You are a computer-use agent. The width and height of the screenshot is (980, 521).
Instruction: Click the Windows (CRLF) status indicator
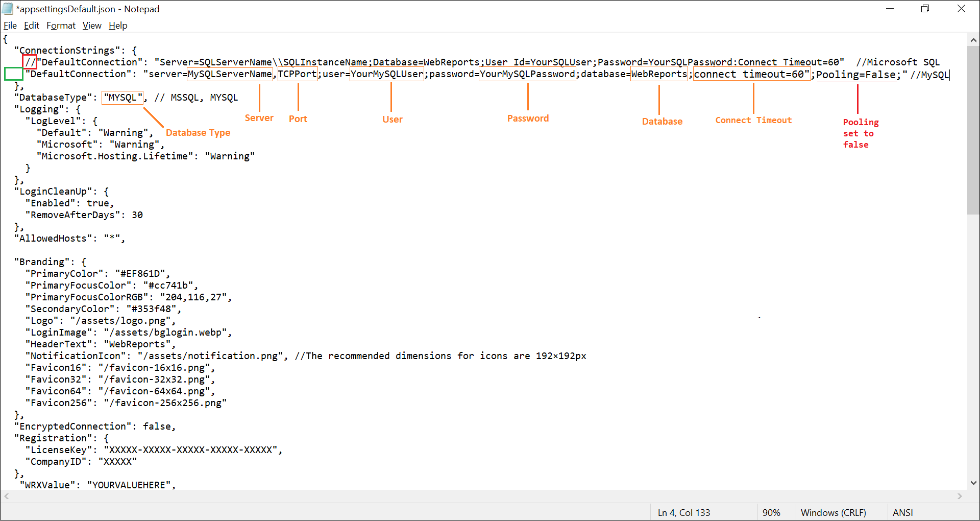click(833, 512)
